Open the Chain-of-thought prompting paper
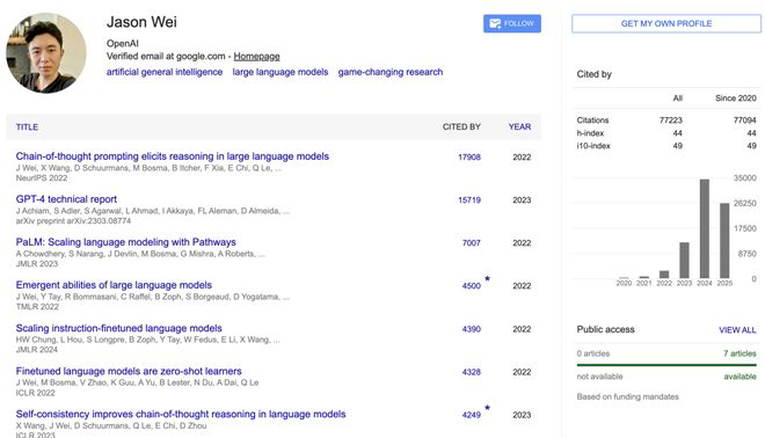This screenshot has height=438, width=765. (x=172, y=156)
